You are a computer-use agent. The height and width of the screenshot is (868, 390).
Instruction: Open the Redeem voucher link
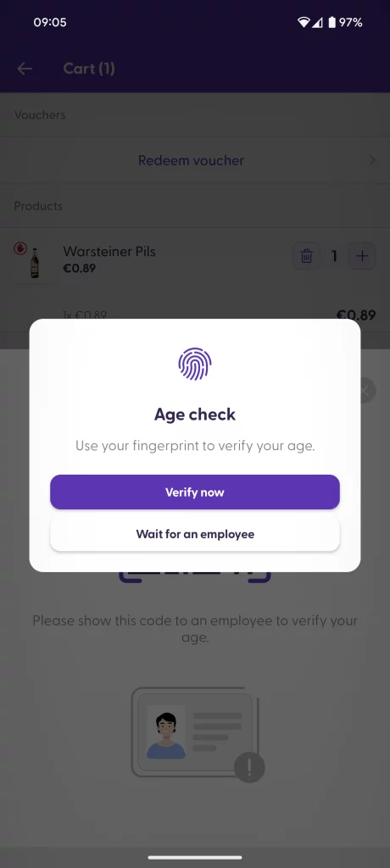click(191, 160)
